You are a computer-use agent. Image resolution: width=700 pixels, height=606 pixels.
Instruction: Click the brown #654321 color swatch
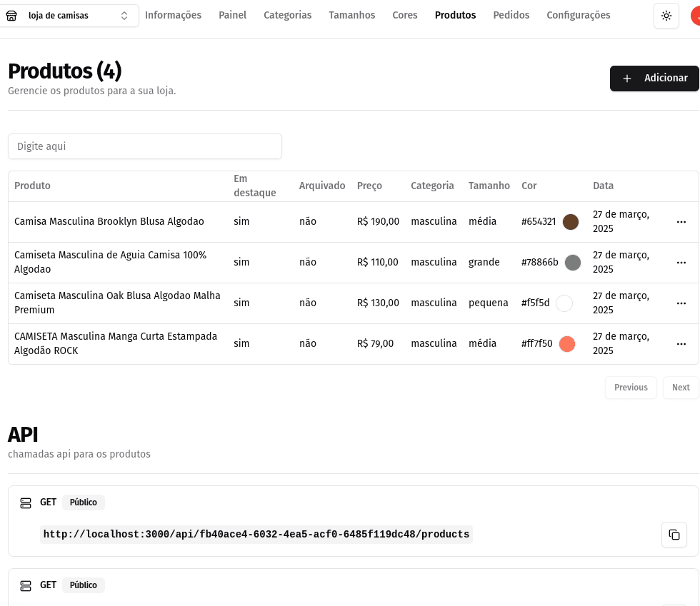coord(571,222)
